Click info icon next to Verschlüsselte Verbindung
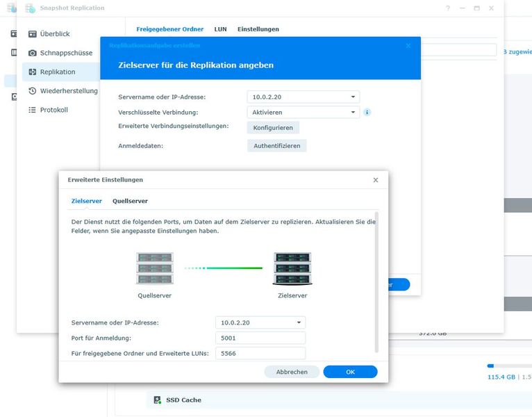The height and width of the screenshot is (417, 532). tap(367, 113)
